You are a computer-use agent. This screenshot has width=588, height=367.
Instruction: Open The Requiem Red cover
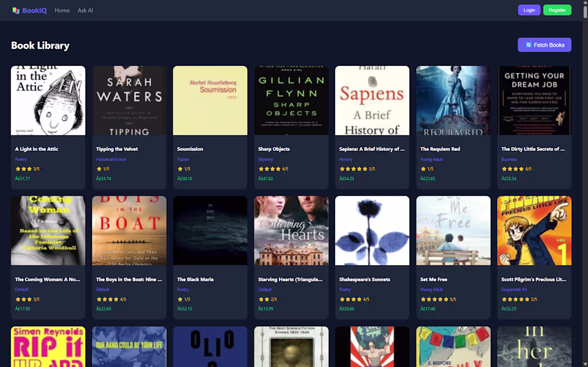coord(453,101)
